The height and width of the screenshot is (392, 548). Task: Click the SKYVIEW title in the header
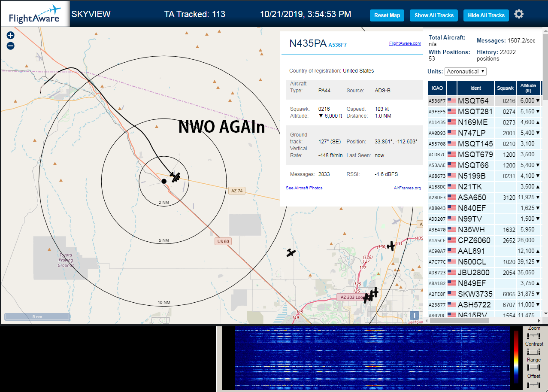tap(91, 14)
